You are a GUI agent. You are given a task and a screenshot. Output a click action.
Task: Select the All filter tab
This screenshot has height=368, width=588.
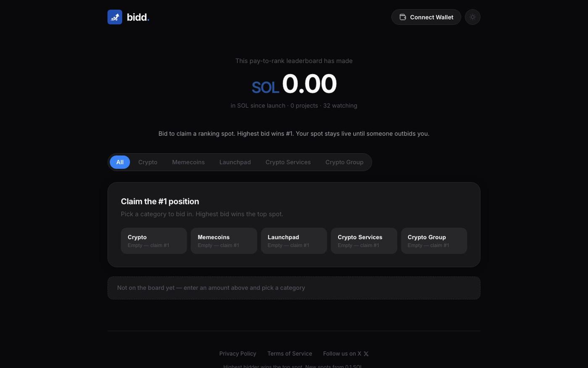120,162
